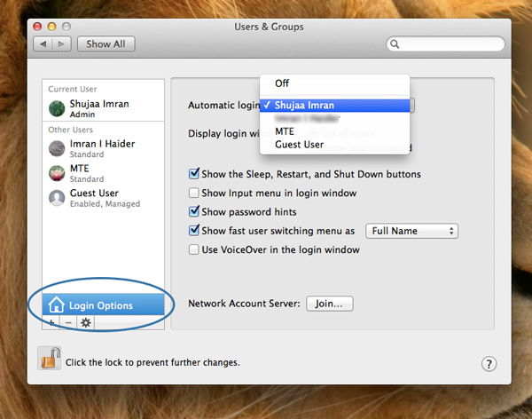The image size is (532, 419).
Task: Open help with the question mark button
Action: point(489,364)
